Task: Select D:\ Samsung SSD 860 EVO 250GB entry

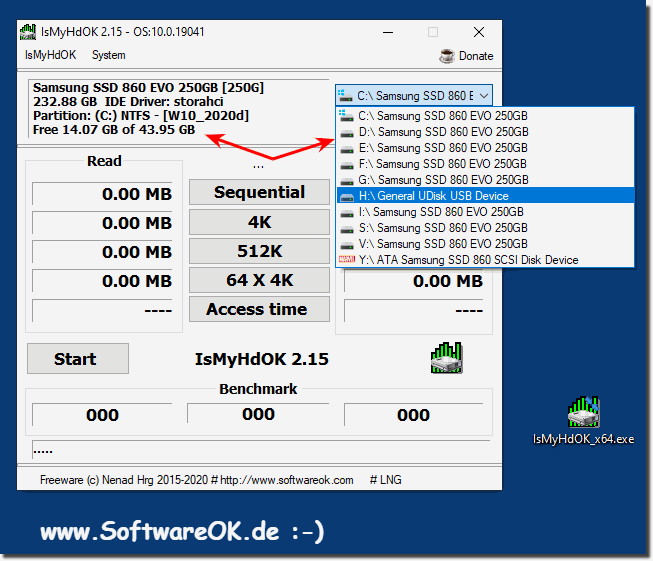Action: point(485,132)
